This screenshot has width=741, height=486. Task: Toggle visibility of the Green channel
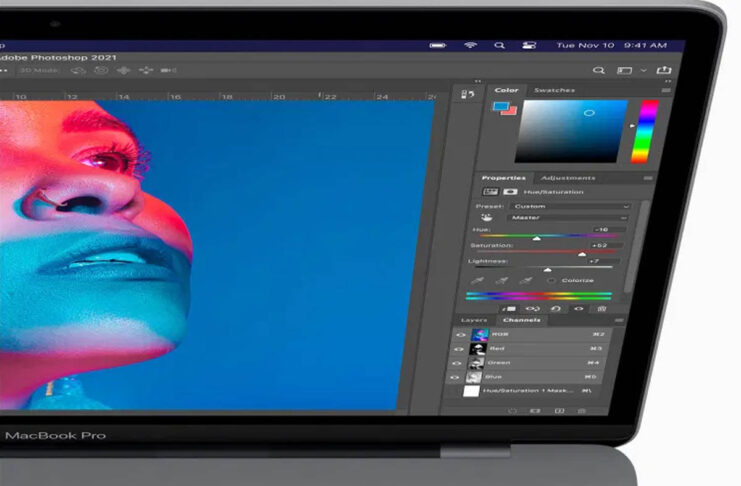[x=457, y=363]
